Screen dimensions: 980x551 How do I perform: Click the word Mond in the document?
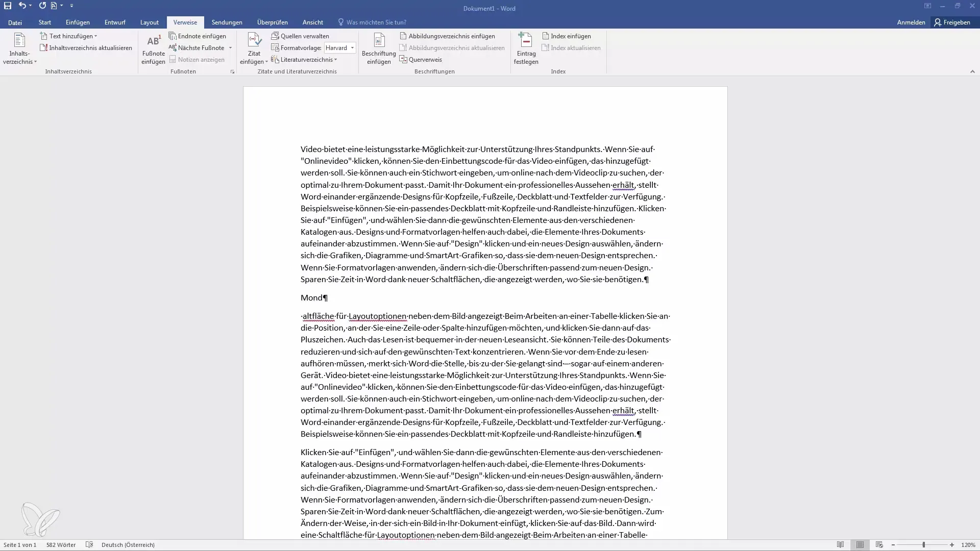[x=311, y=298]
